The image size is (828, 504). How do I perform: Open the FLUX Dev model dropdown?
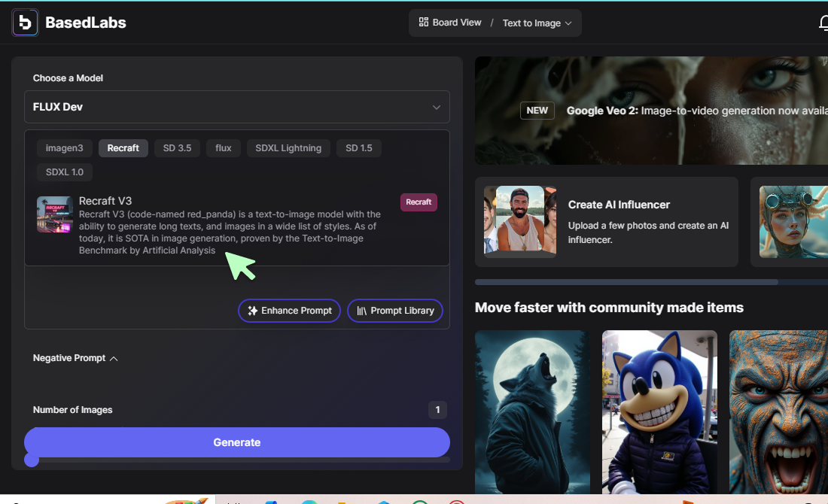[x=237, y=107]
